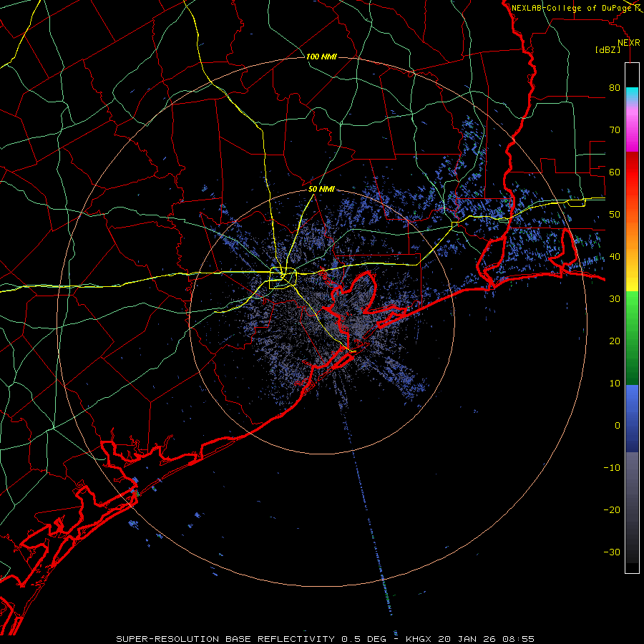Click the 40 value on dBZ scale
Viewport: 644px width, 644px height.
[615, 257]
